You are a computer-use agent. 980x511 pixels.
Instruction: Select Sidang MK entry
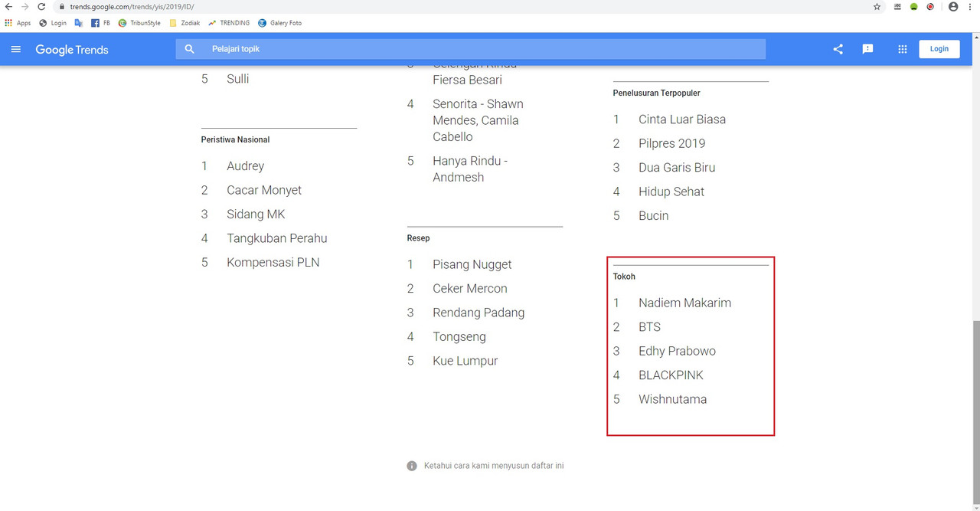pos(256,215)
